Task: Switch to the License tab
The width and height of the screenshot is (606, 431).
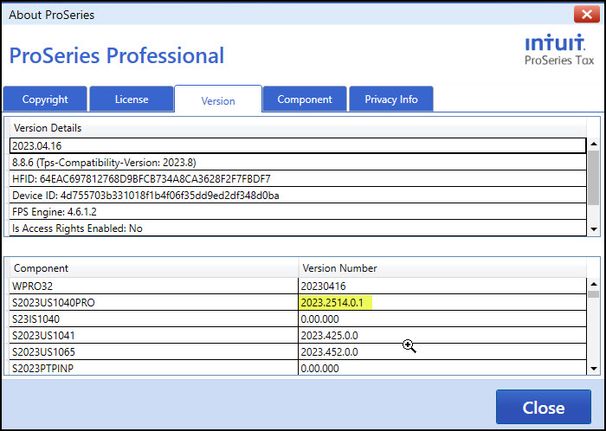Action: click(130, 99)
